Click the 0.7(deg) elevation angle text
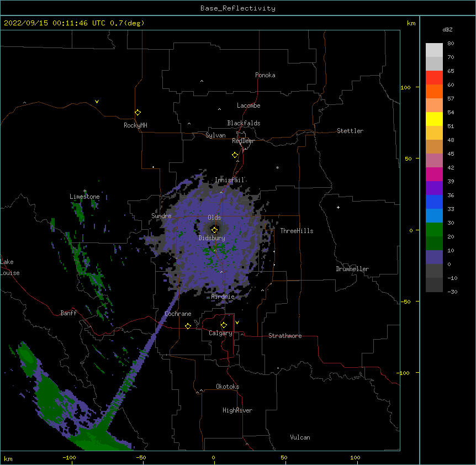 point(127,23)
